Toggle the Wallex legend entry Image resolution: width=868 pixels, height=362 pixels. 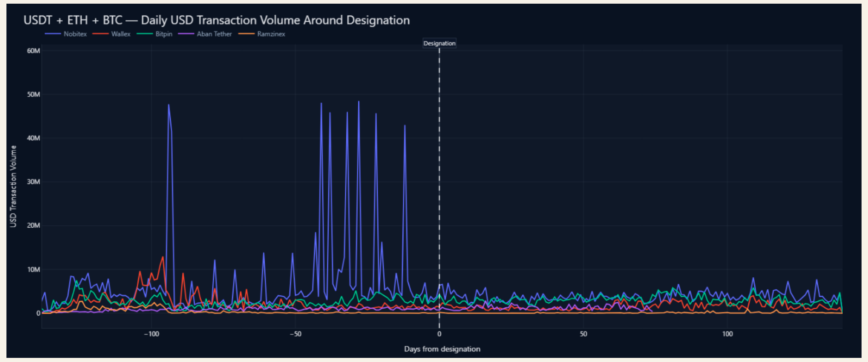[111, 34]
